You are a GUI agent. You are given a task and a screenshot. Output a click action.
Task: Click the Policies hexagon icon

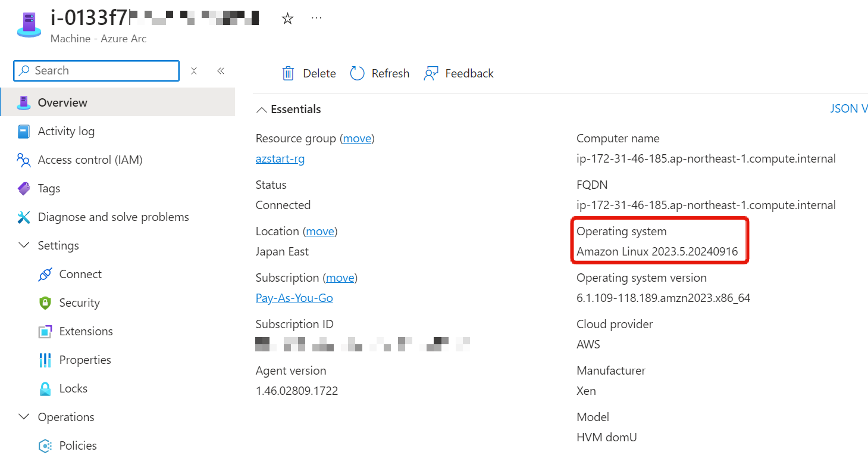coord(45,445)
